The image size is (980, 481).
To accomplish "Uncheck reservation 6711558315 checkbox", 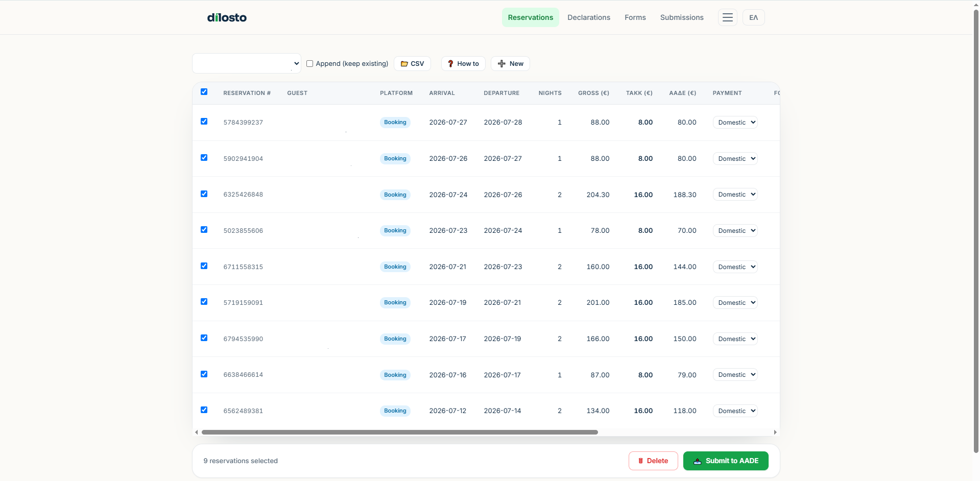I will pyautogui.click(x=204, y=266).
